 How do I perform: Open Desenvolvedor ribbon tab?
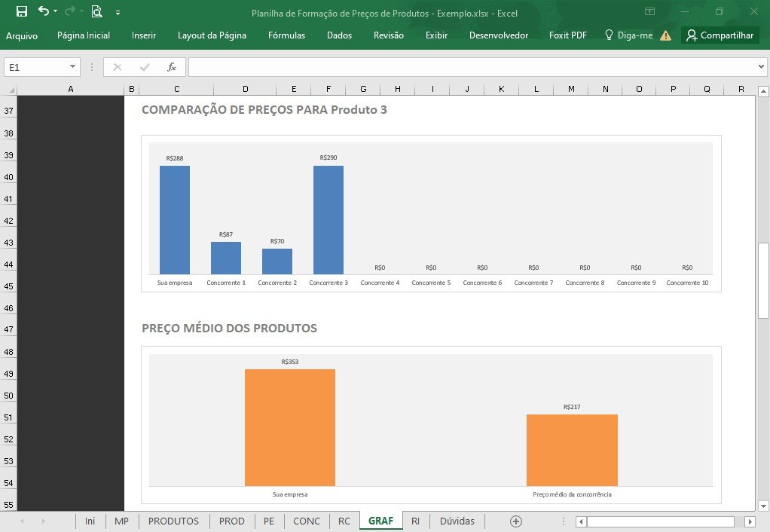(499, 35)
